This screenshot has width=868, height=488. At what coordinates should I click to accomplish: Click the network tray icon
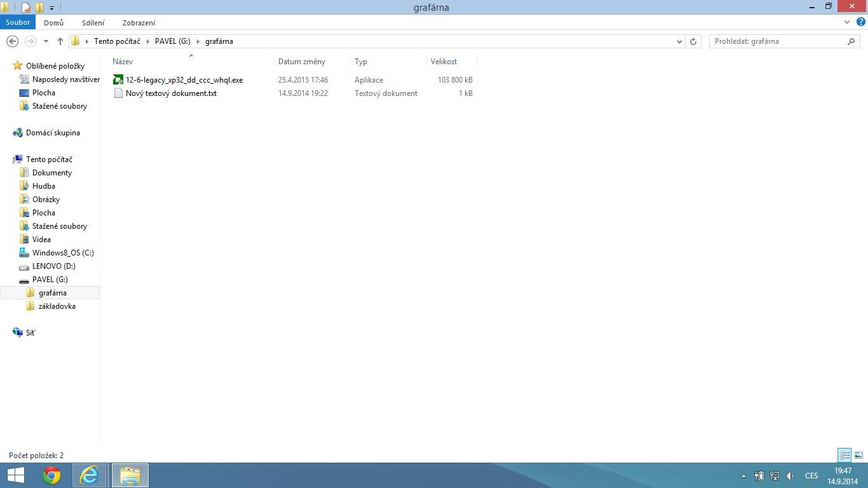[x=775, y=476]
